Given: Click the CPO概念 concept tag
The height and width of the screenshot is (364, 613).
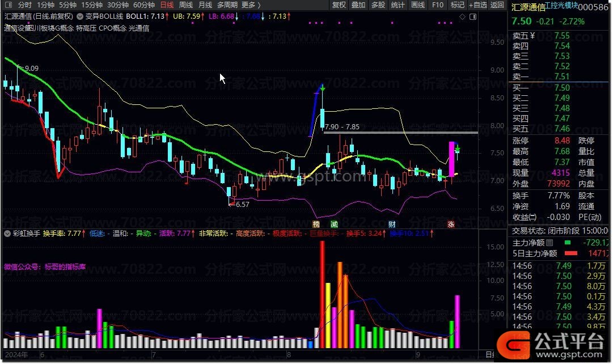Looking at the screenshot, I should pos(113,28).
